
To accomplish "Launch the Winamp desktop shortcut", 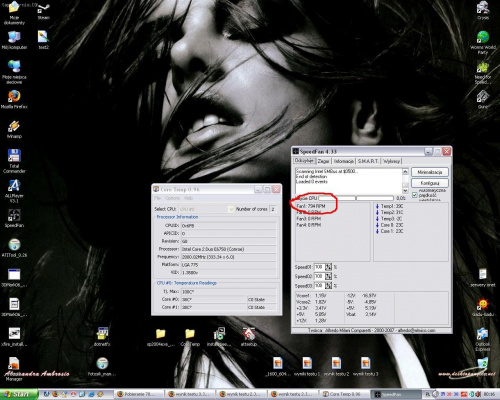I will tap(14, 129).
